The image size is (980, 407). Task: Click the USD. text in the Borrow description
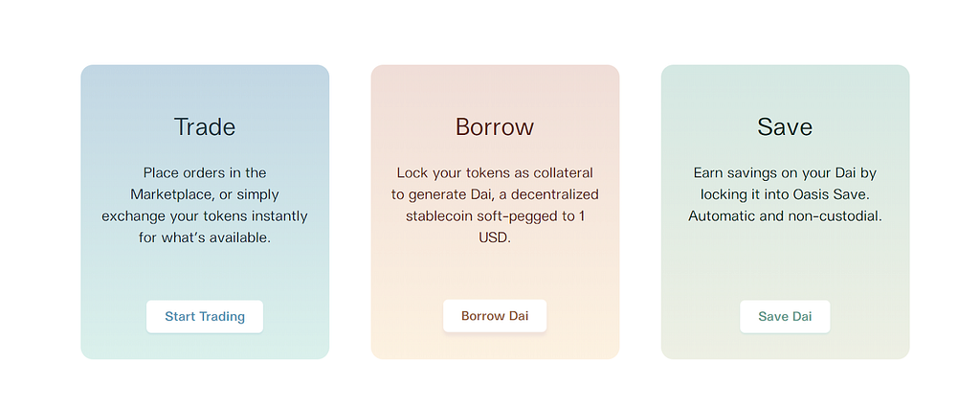click(495, 238)
